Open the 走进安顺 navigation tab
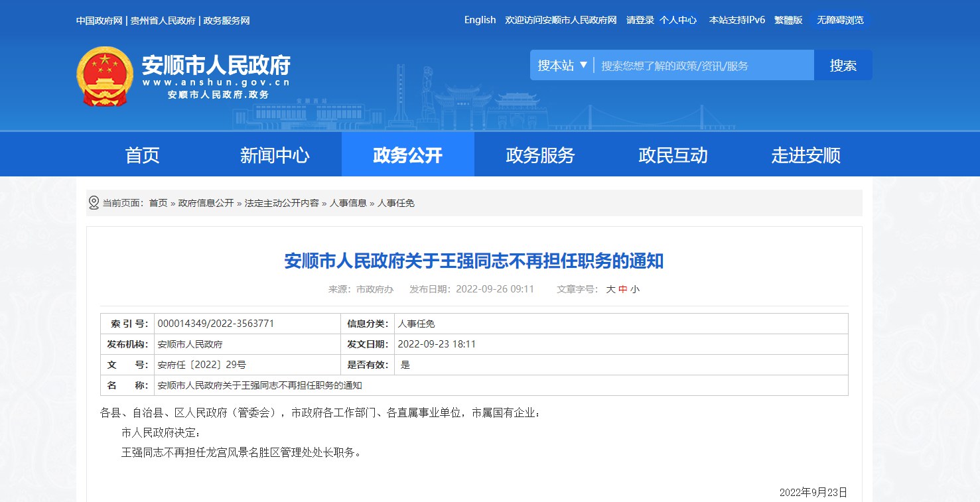980x502 pixels. (805, 155)
